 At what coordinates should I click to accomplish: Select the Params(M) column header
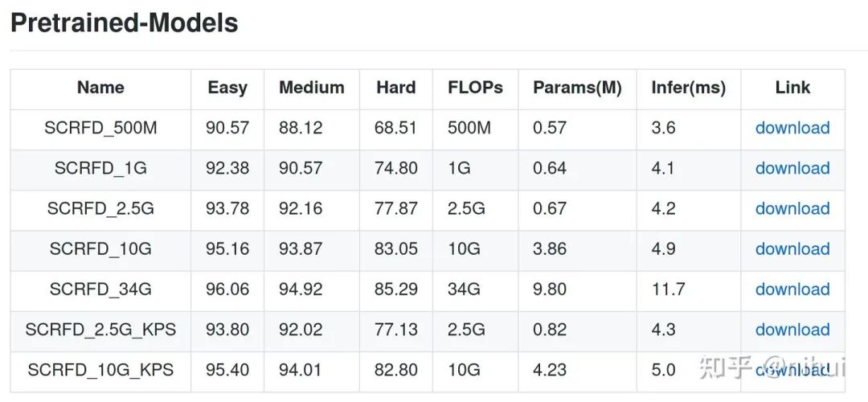tap(577, 88)
